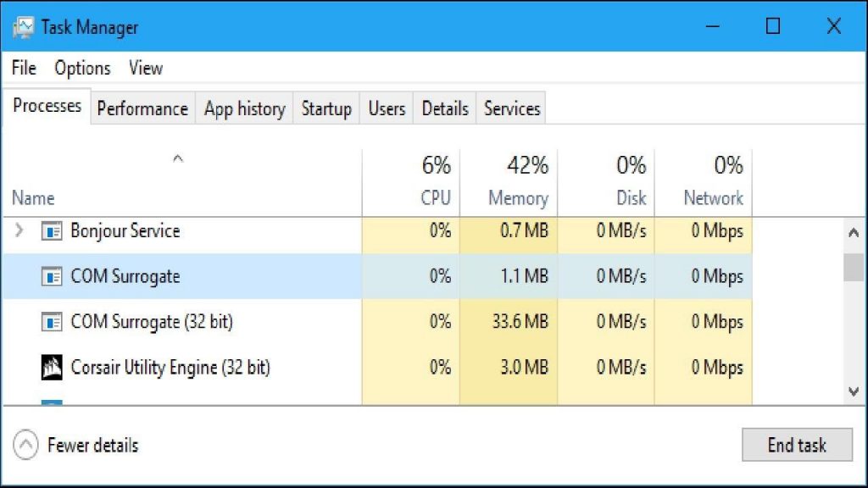Switch to the Startup tab
868x488 pixels.
pos(326,108)
